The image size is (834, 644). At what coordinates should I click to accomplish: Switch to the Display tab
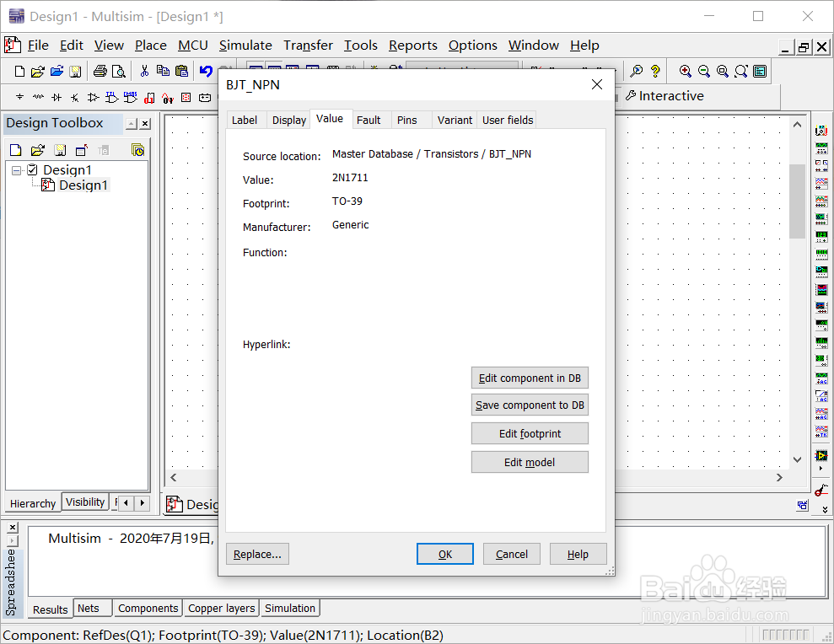288,121
